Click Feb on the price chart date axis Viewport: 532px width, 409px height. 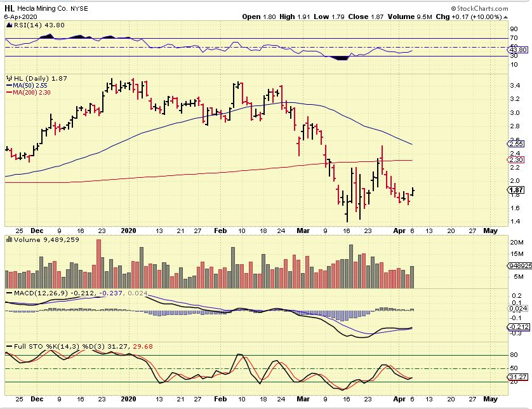(x=220, y=231)
